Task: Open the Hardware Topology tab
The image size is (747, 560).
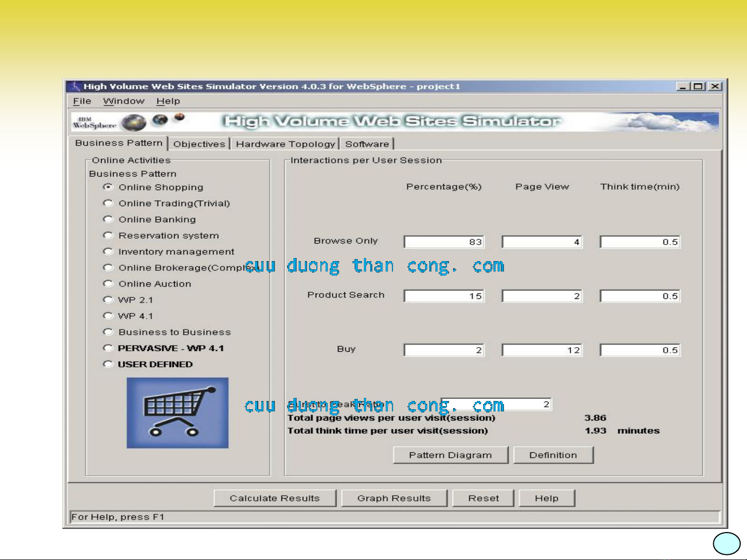Action: pos(285,144)
